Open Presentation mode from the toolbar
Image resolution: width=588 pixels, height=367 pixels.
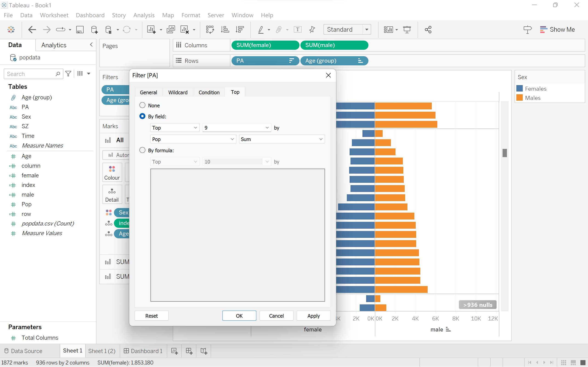[x=407, y=30]
